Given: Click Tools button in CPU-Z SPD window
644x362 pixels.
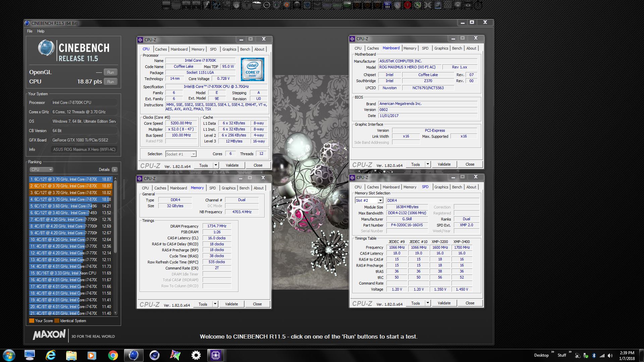Looking at the screenshot, I should (415, 303).
